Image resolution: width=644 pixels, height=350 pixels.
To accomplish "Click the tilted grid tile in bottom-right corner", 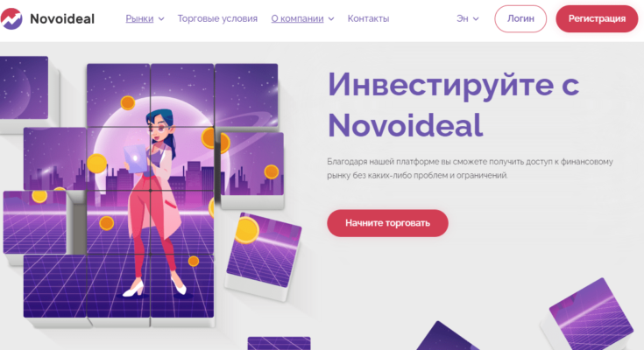I will [x=591, y=316].
